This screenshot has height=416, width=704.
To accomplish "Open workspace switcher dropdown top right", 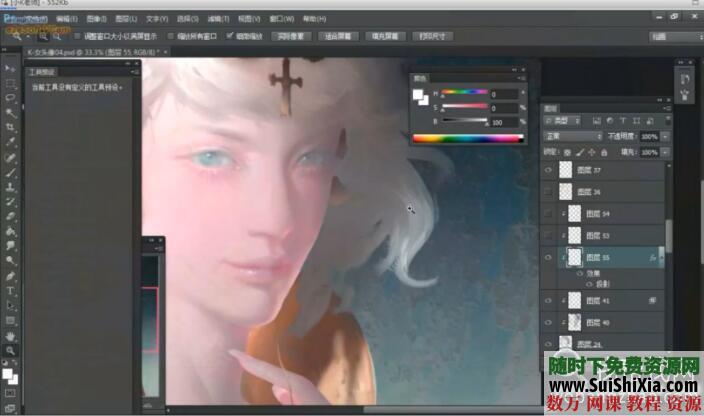I will point(677,37).
